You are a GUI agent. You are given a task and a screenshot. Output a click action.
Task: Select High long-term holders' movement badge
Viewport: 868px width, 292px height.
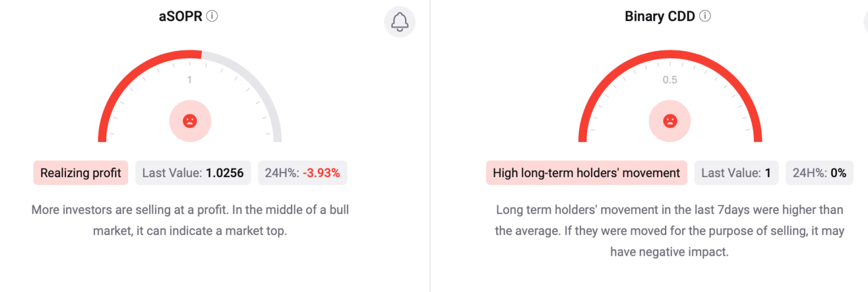[x=587, y=173]
